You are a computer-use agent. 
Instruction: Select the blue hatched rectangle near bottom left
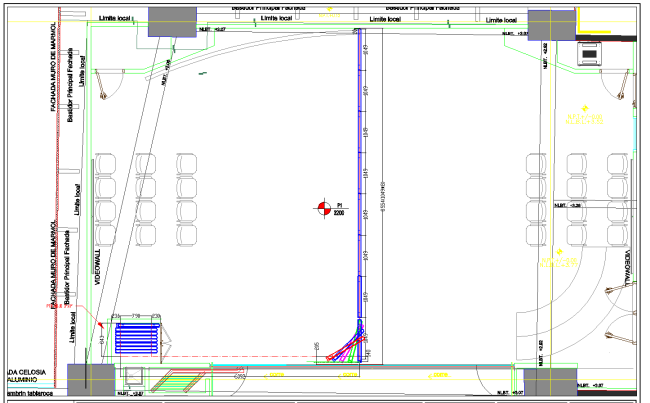click(138, 337)
